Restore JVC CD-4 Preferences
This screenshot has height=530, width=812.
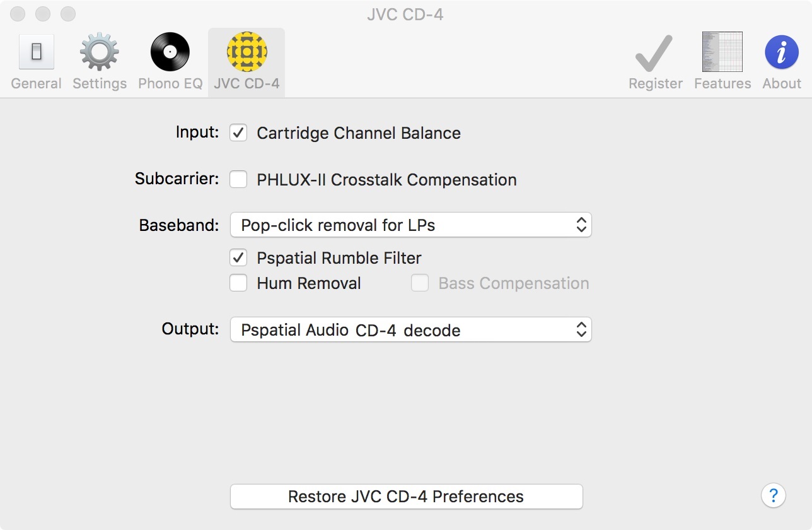click(x=406, y=497)
